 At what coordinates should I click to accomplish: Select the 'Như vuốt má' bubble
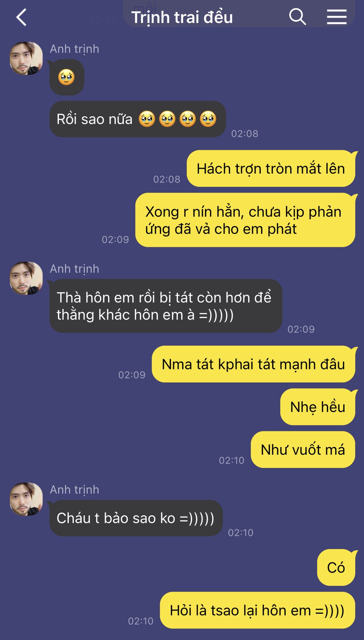303,449
